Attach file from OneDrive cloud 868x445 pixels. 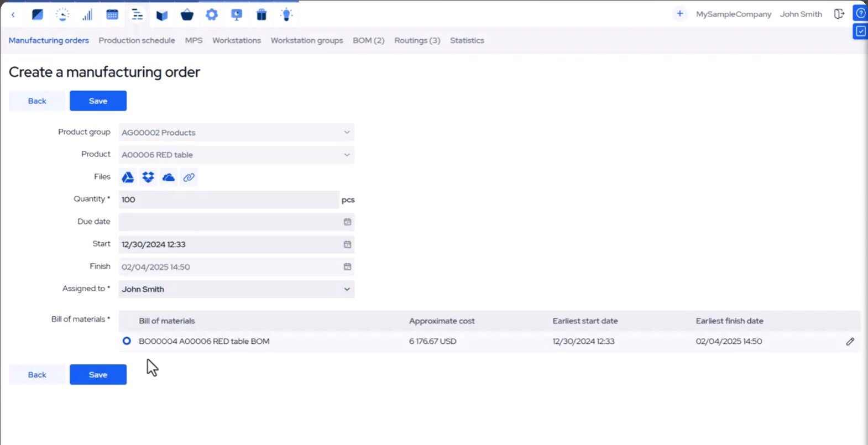169,177
